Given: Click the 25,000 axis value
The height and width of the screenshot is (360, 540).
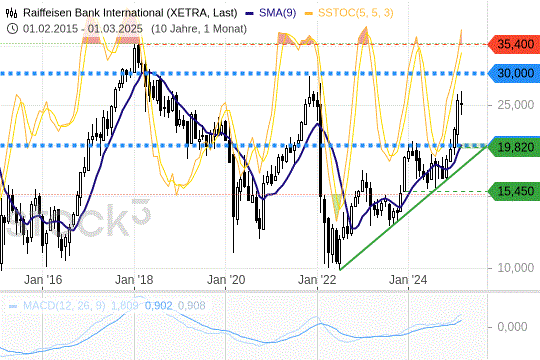Looking at the screenshot, I should [x=516, y=105].
